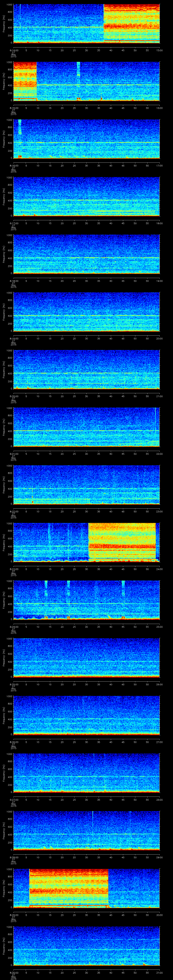Click the '17:00' end time label

tap(159, 166)
